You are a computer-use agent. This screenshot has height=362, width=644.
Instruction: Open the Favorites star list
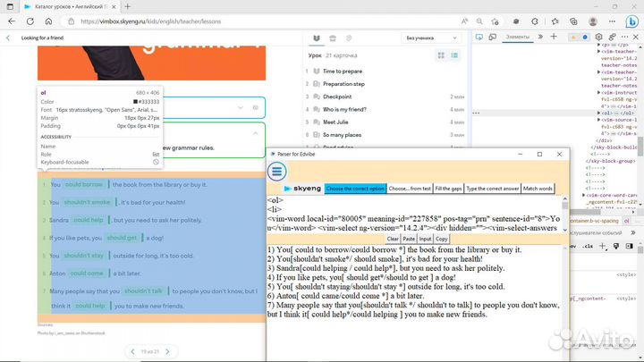555,21
